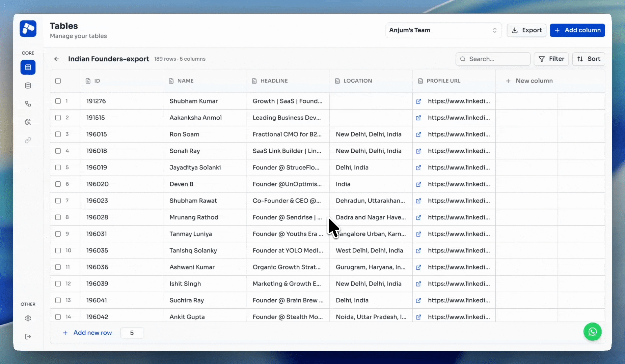Open the Filter options
This screenshot has height=364, width=625.
[551, 59]
